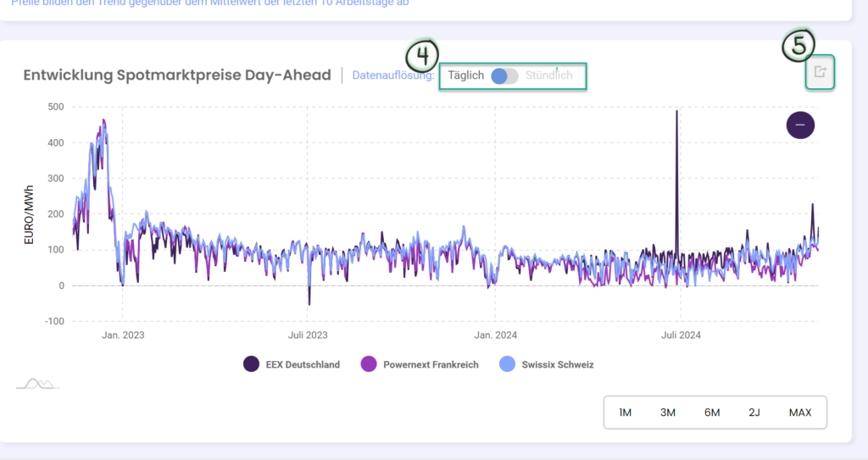This screenshot has width=868, height=460.
Task: Click Swissix Schweiz light blue legend marker
Action: pos(507,364)
